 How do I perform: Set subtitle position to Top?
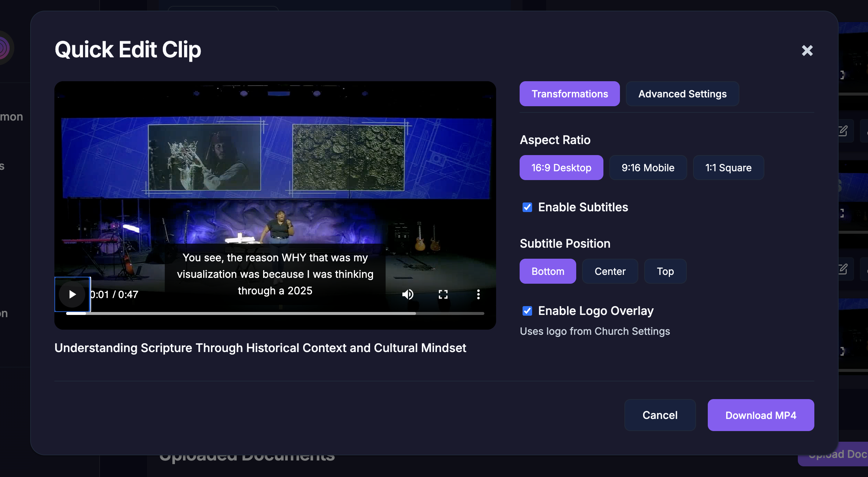point(665,271)
